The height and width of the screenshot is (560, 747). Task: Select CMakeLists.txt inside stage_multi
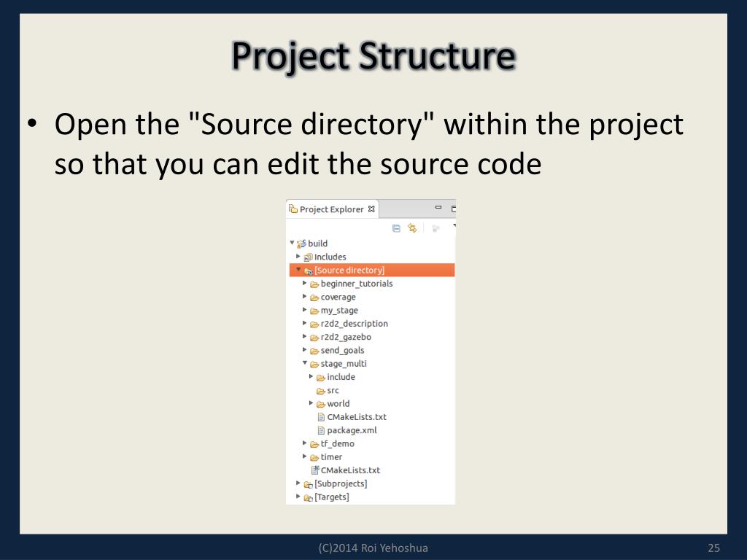pyautogui.click(x=356, y=416)
